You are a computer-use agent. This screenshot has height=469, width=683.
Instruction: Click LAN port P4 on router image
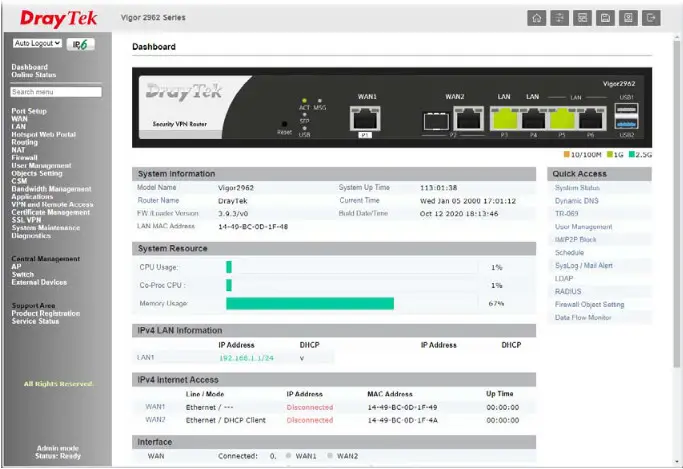pyautogui.click(x=533, y=118)
